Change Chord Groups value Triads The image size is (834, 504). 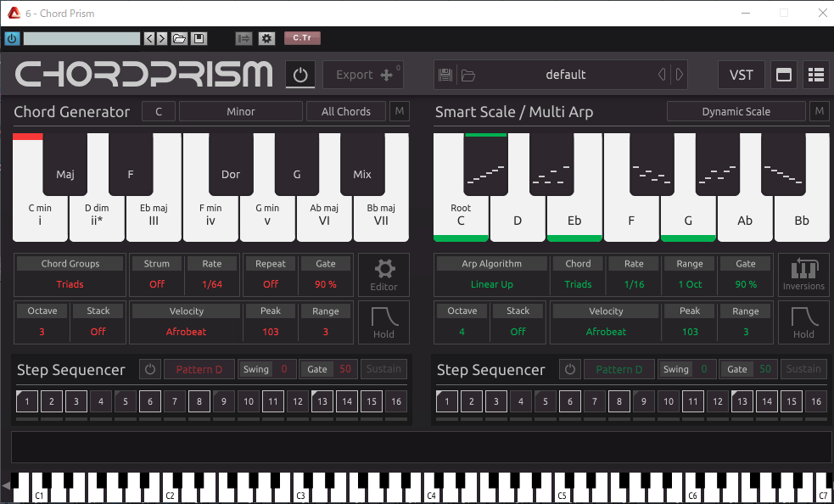[70, 284]
